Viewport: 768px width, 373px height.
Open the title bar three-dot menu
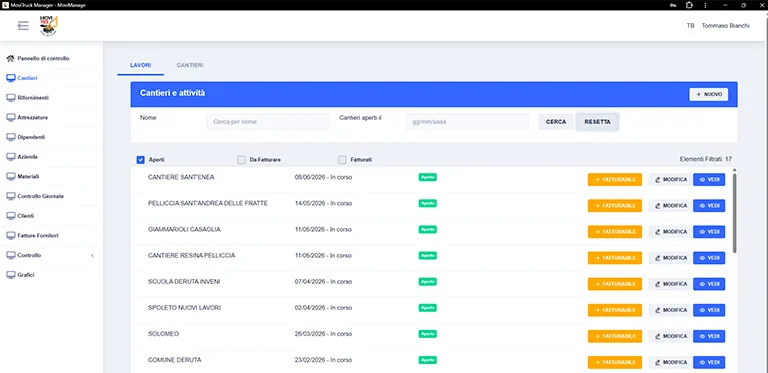pyautogui.click(x=705, y=5)
